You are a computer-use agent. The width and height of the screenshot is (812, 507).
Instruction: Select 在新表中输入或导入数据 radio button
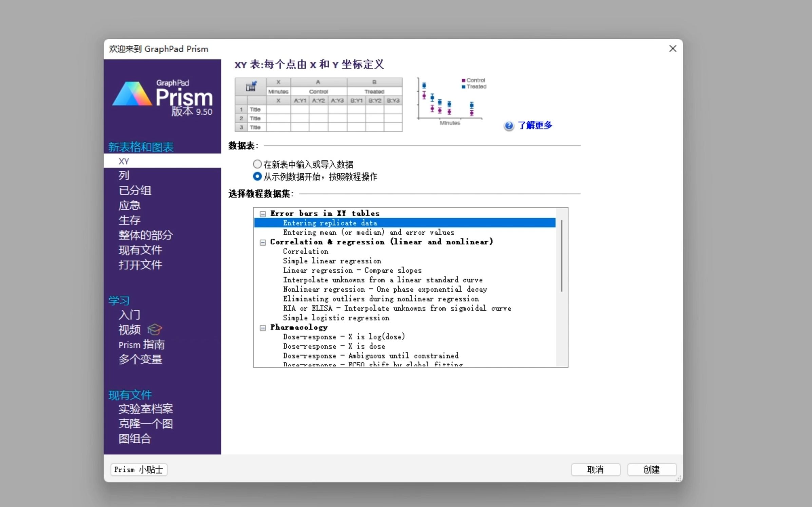point(257,164)
